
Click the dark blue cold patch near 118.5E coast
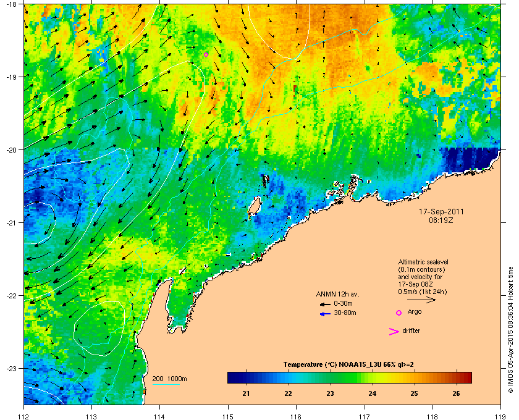coord(470,159)
